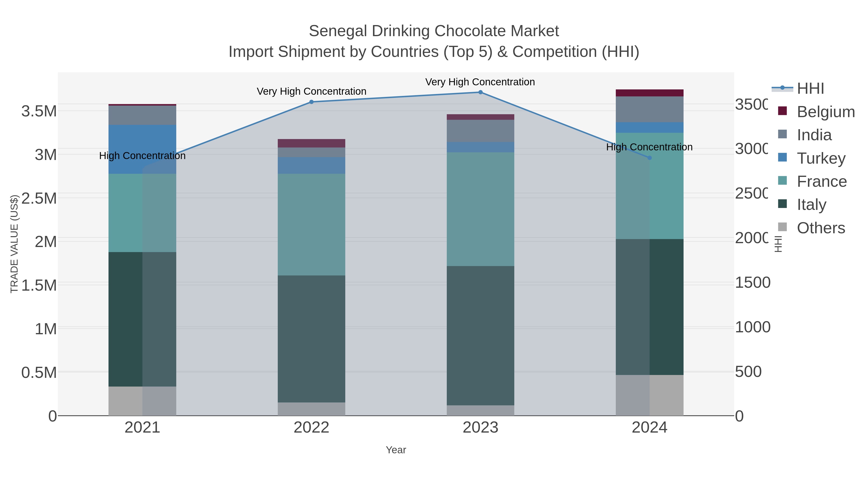Click the 'Very High Concentration' annotation above 2023
Viewport: 868px width, 488px height.
coord(480,82)
